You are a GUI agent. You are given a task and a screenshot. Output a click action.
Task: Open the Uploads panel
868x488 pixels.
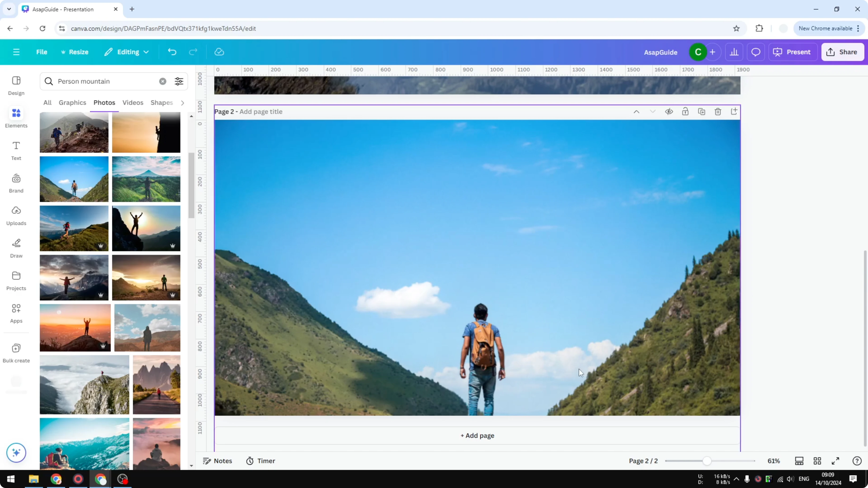[16, 215]
